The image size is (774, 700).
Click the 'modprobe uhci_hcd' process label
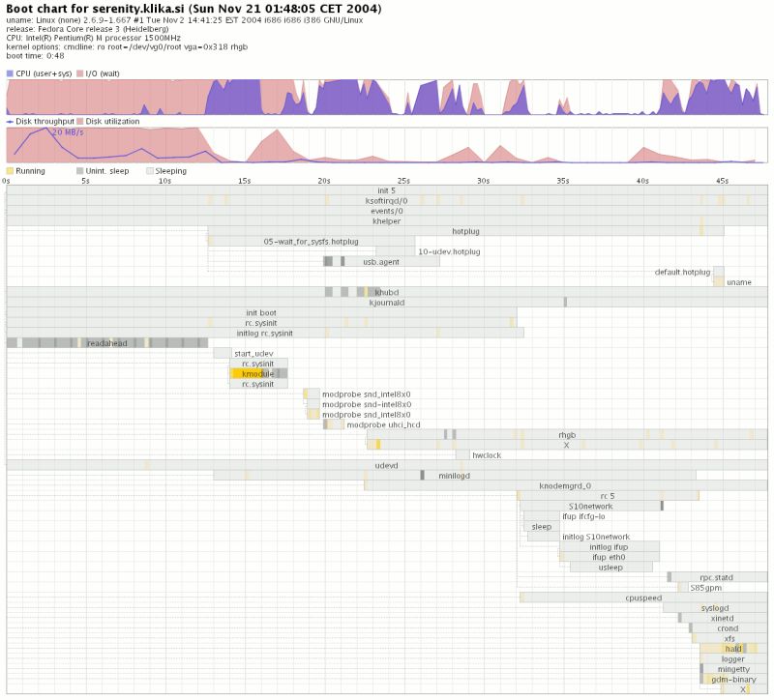coord(383,424)
